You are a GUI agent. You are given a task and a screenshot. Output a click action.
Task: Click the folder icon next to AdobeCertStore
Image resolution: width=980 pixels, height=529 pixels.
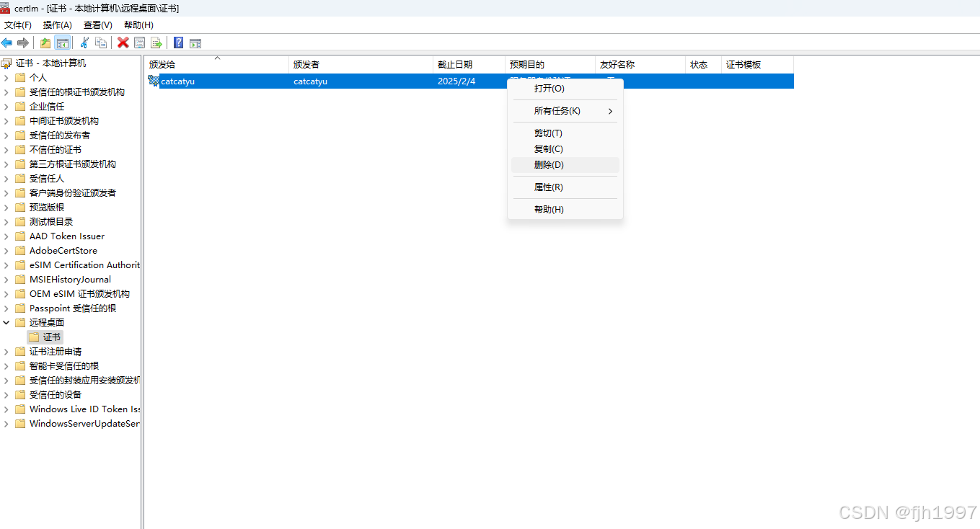click(20, 250)
